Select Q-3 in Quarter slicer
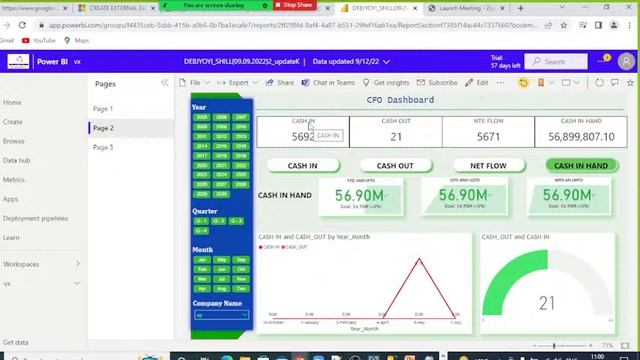This screenshot has height=360, width=640. [x=236, y=221]
